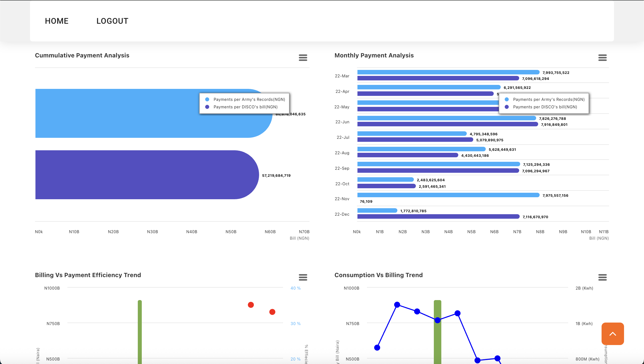This screenshot has width=644, height=364.
Task: Open chart menu next to Consumption Vs Billing Trend
Action: point(603,278)
